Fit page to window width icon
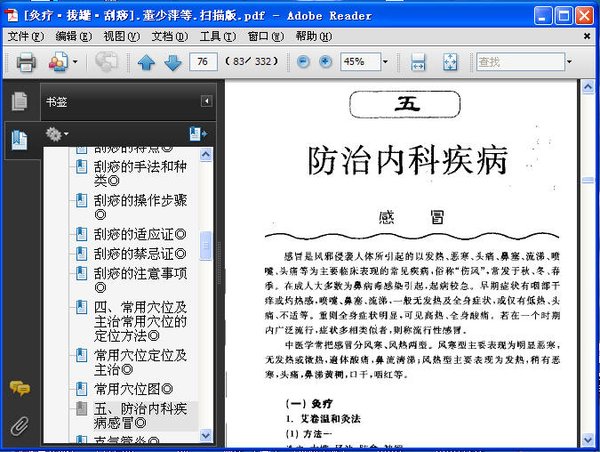The image size is (600, 452). click(418, 62)
